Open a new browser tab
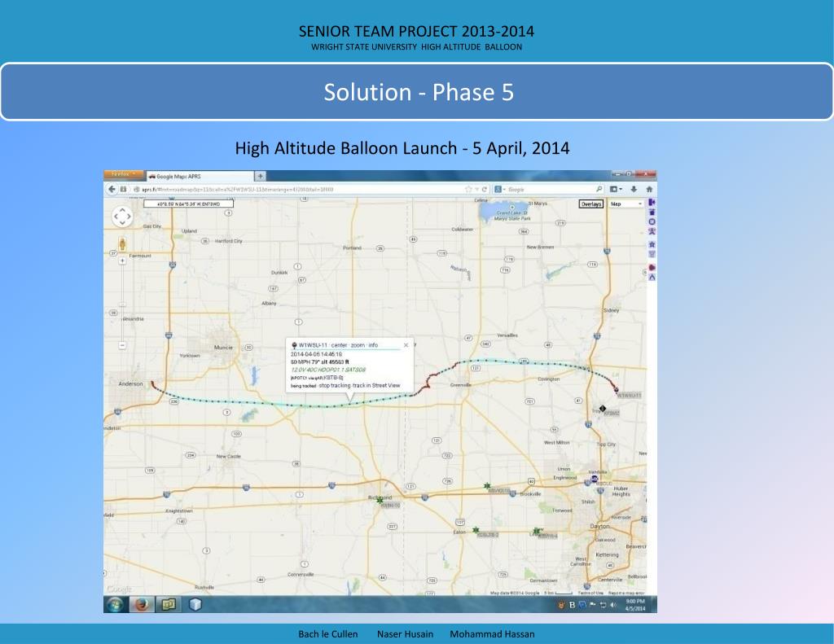834x644 pixels. pyautogui.click(x=260, y=176)
